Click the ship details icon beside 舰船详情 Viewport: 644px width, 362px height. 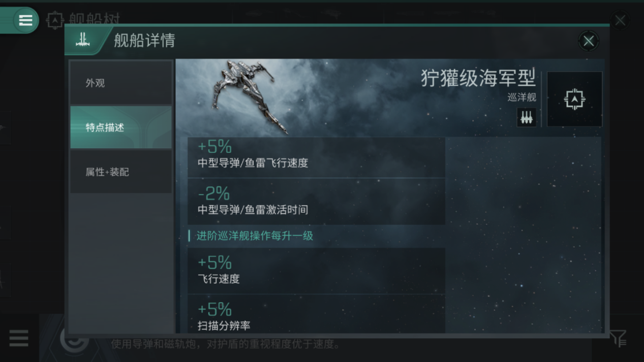[83, 40]
